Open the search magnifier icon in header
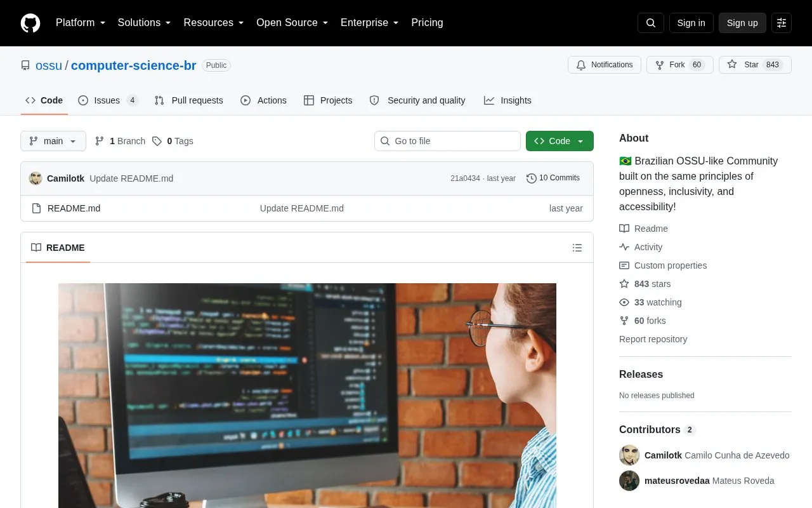Screen dimensions: 812x508 [x=651, y=23]
